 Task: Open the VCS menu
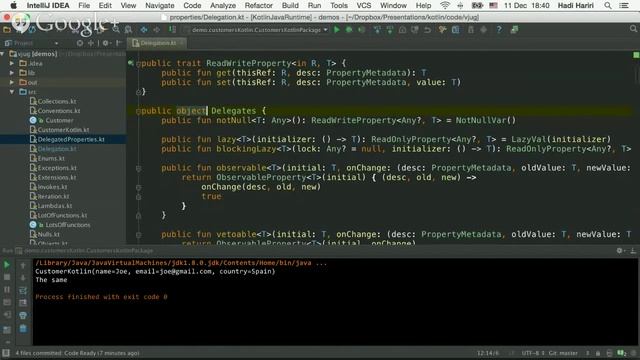point(364,5)
